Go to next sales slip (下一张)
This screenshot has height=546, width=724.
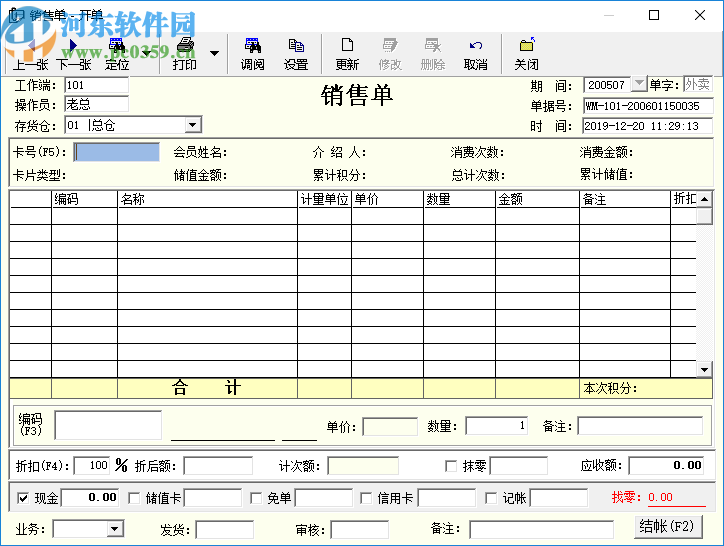click(x=73, y=54)
